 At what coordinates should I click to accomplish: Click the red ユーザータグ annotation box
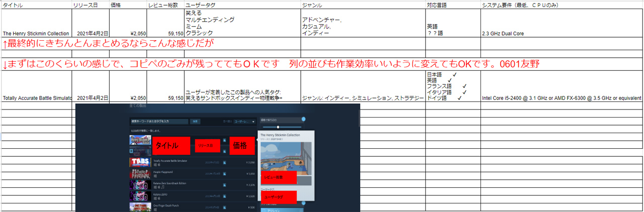point(278,197)
